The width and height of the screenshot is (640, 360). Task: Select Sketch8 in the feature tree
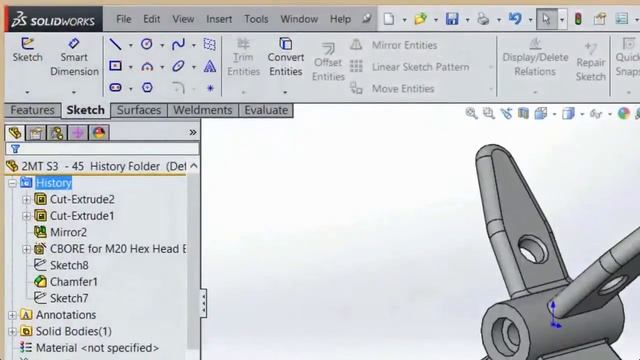pyautogui.click(x=61, y=265)
